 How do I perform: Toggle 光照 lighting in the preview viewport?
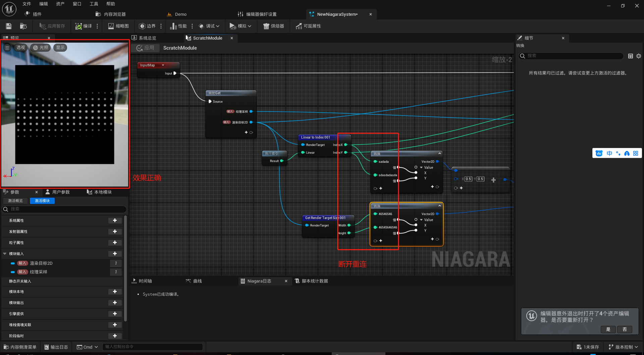[x=40, y=47]
